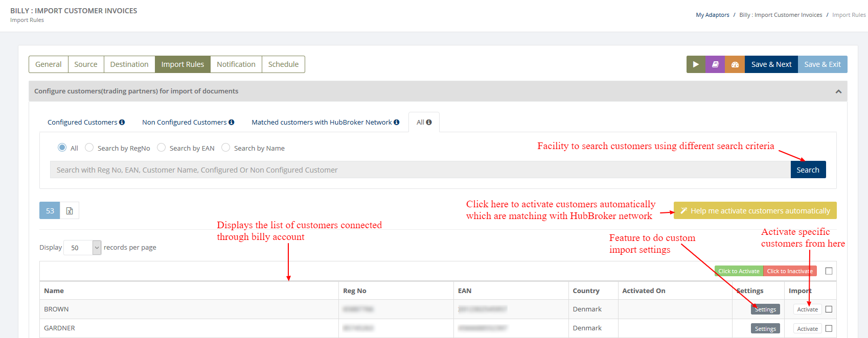
Task: Show info icon for Matched customers with HubBroker
Action: pos(397,122)
